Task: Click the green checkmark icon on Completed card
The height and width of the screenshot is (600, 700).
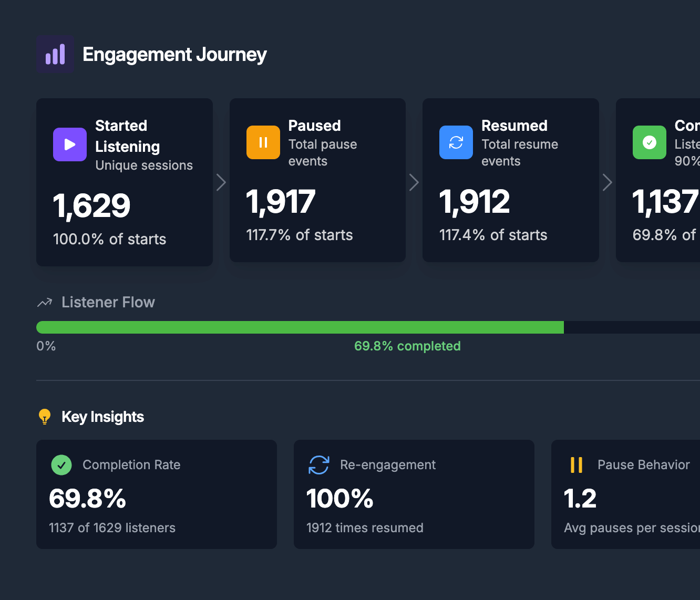Action: point(649,142)
